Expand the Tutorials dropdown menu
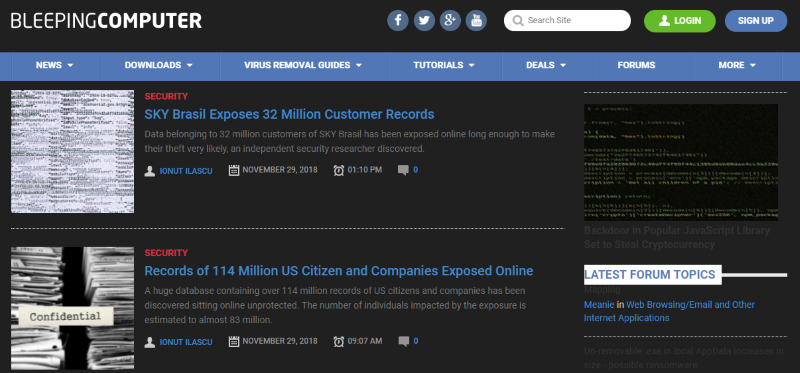This screenshot has height=373, width=800. (x=444, y=65)
